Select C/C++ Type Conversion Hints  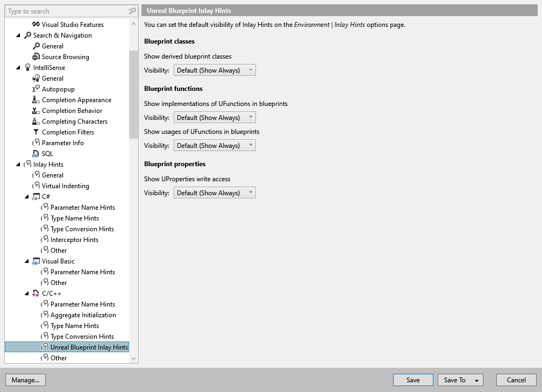point(82,337)
